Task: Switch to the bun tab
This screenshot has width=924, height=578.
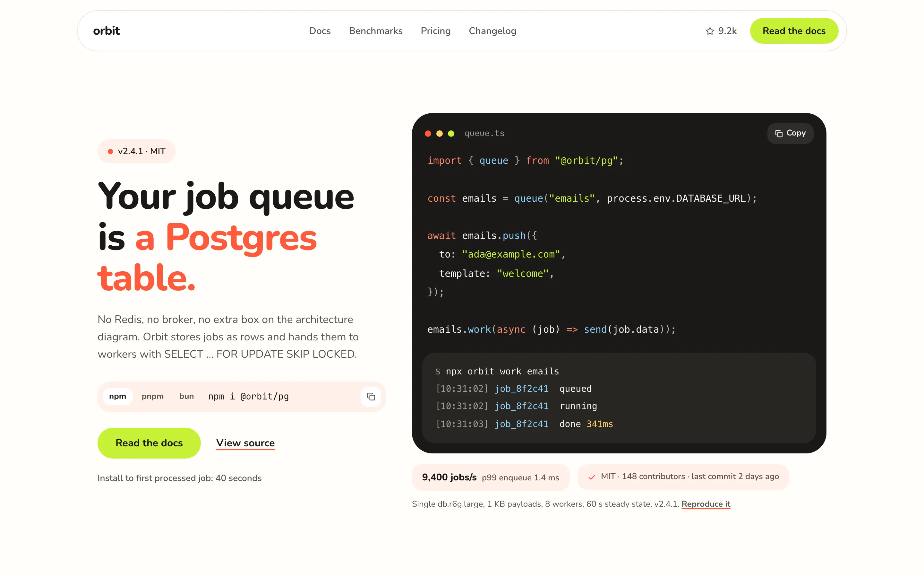Action: pos(186,397)
